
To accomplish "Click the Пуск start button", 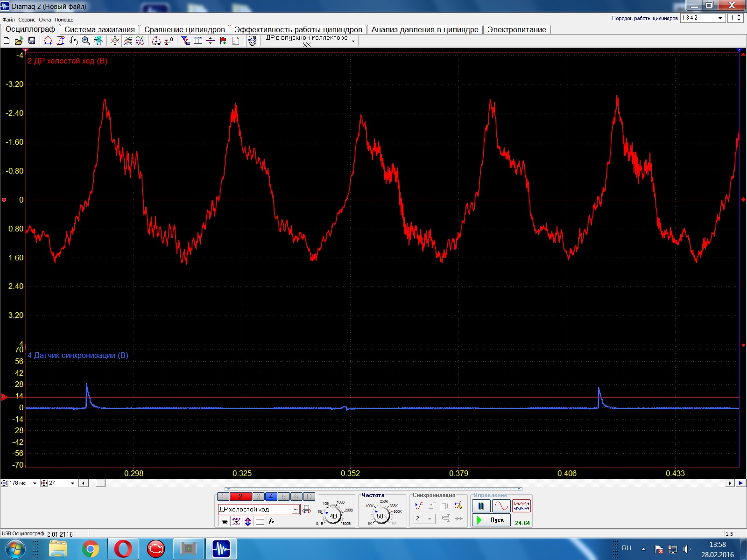I will pyautogui.click(x=491, y=520).
